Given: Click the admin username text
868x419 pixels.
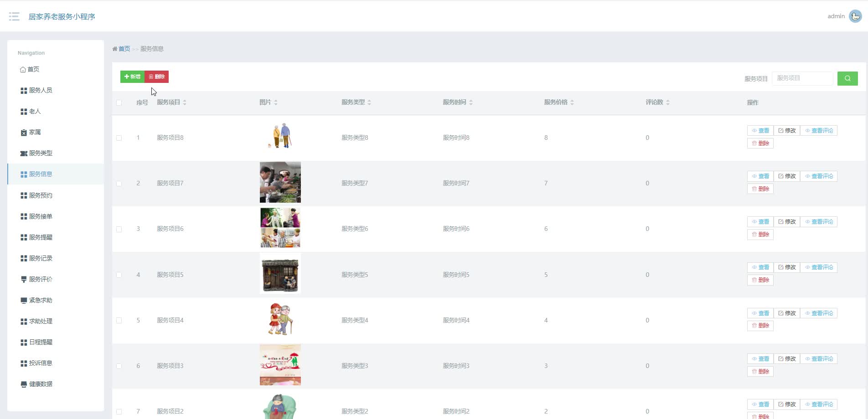Looking at the screenshot, I should click(x=836, y=16).
